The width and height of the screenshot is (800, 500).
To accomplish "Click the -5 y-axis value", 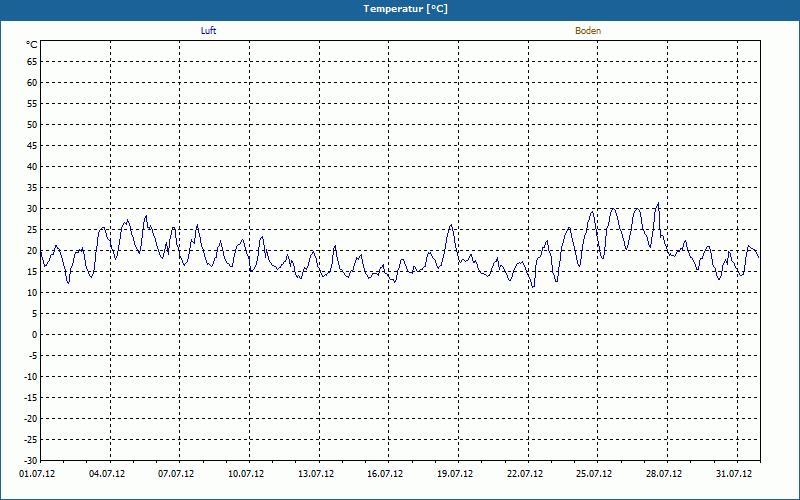I will point(33,356).
